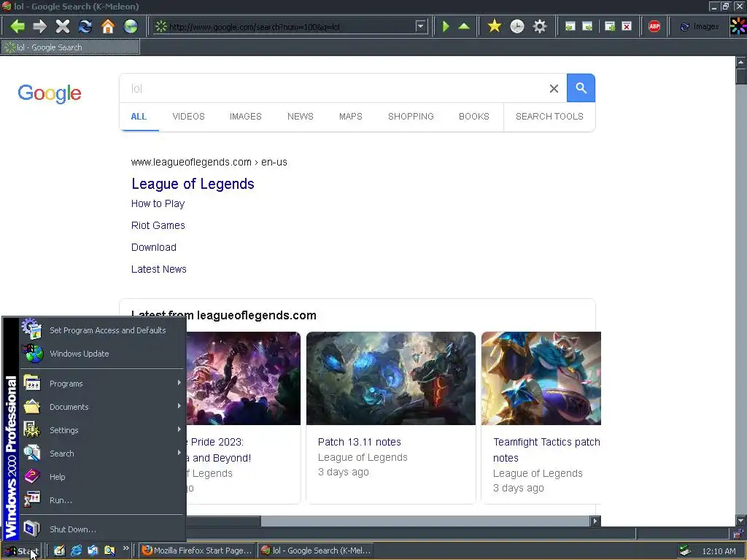Expand the Programs submenu

(101, 384)
